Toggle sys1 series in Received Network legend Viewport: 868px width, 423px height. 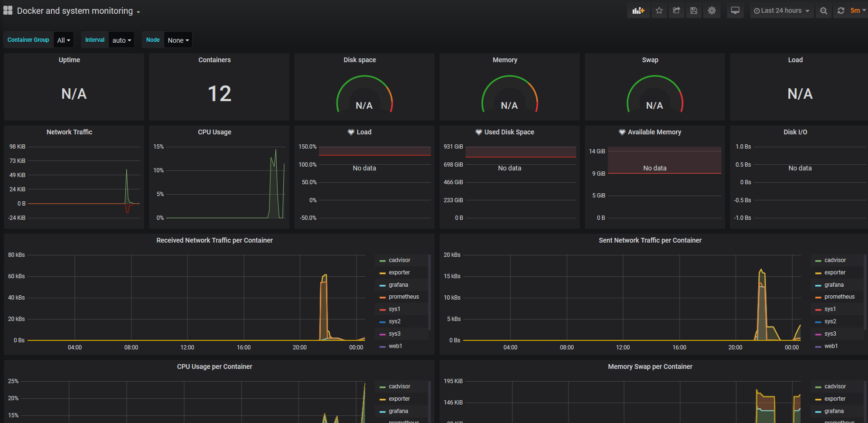[394, 309]
